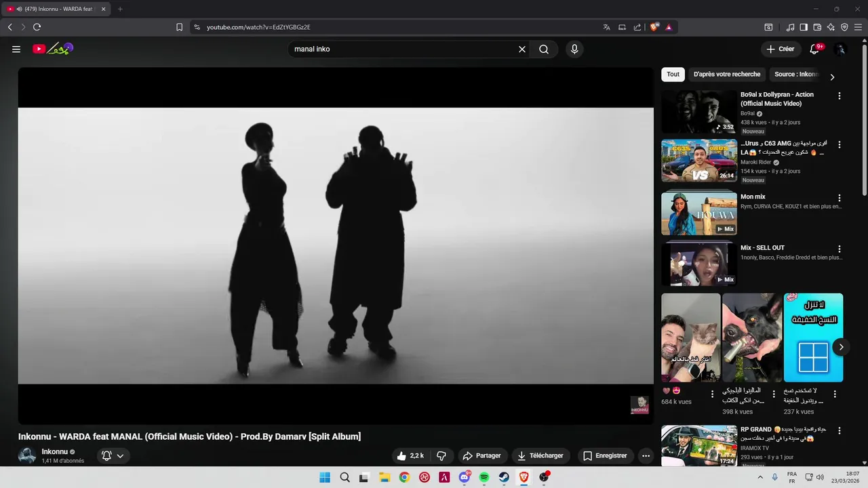This screenshot has width=868, height=488.
Task: Open Brave media playlist music note icon
Action: tap(790, 27)
